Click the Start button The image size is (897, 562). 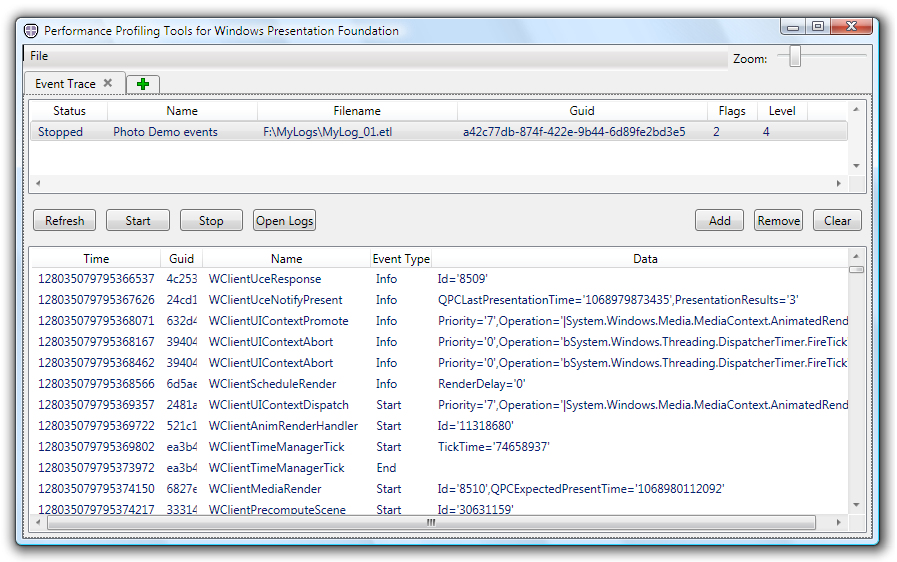pyautogui.click(x=138, y=220)
